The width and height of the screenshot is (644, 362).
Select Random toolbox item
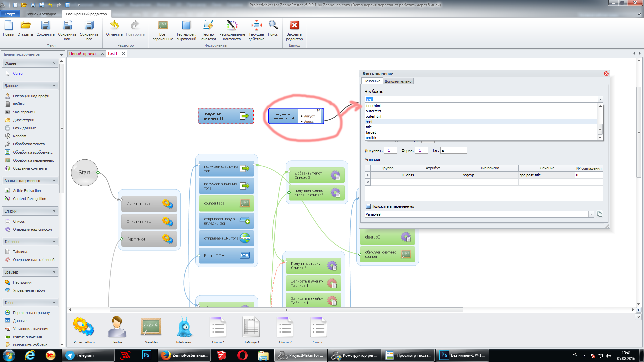[x=19, y=136]
